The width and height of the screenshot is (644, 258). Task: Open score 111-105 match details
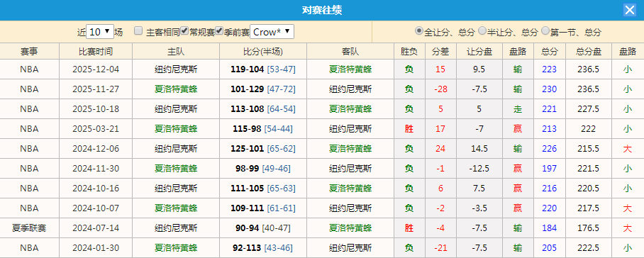click(248, 189)
